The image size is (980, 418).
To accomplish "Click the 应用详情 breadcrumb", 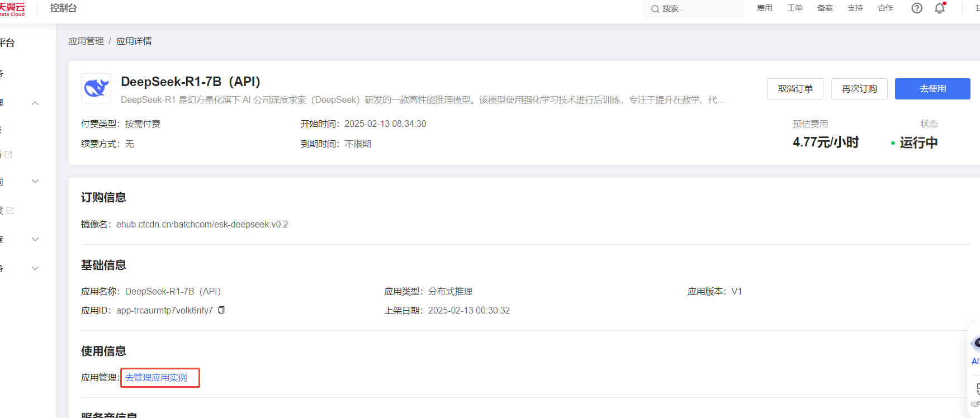I will click(134, 41).
